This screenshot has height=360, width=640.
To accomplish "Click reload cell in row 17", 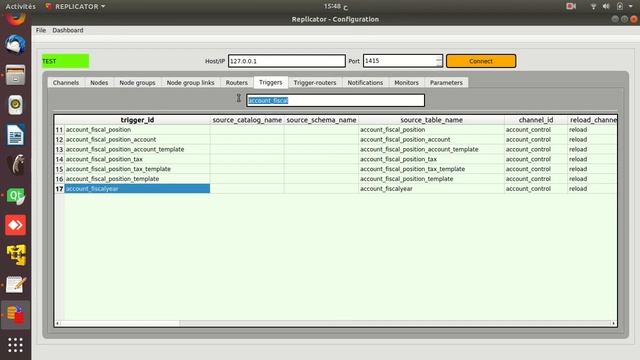I will click(x=592, y=189).
